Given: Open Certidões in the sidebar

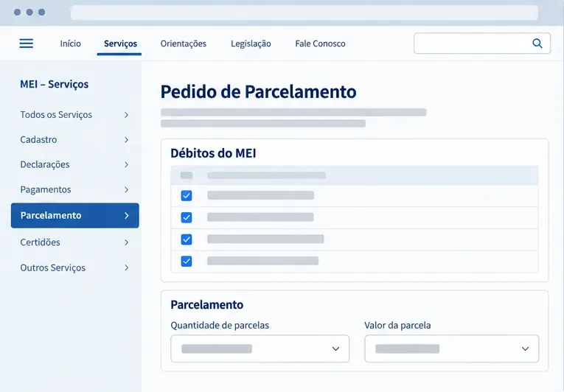Looking at the screenshot, I should click(x=74, y=242).
